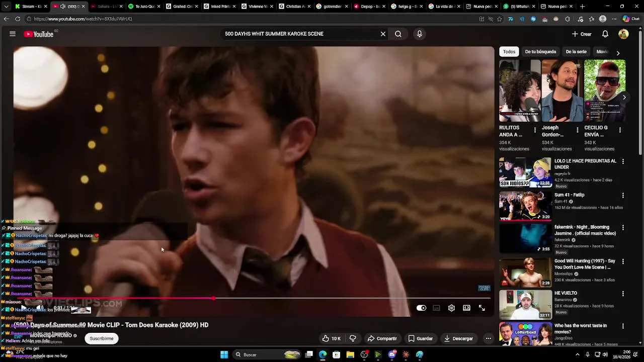
Task: Open browser settings and more ellipsis
Action: tap(614, 19)
